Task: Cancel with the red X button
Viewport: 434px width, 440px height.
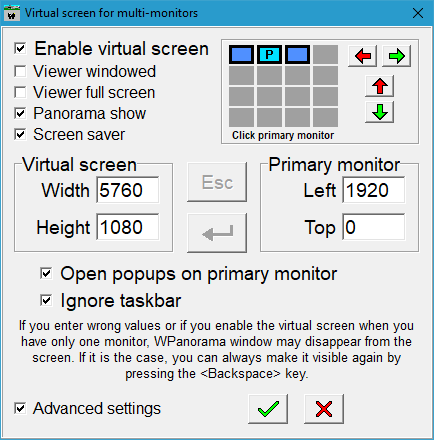Action: click(324, 409)
